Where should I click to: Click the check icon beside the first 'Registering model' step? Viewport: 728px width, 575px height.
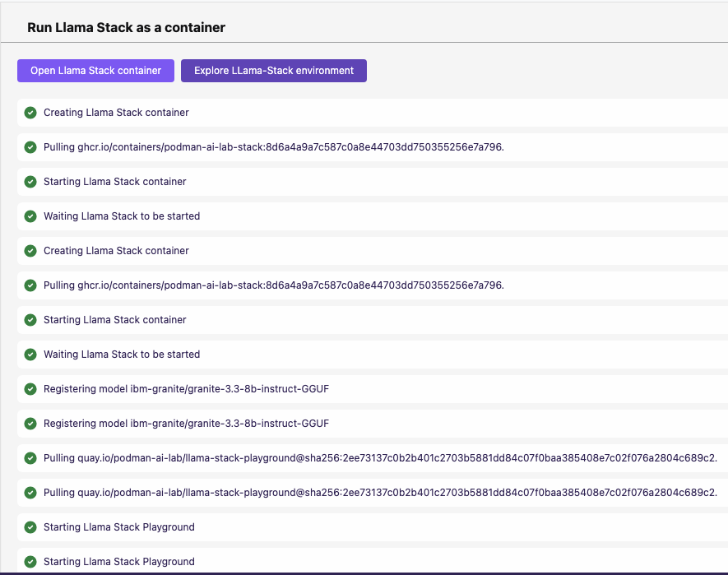(30, 389)
